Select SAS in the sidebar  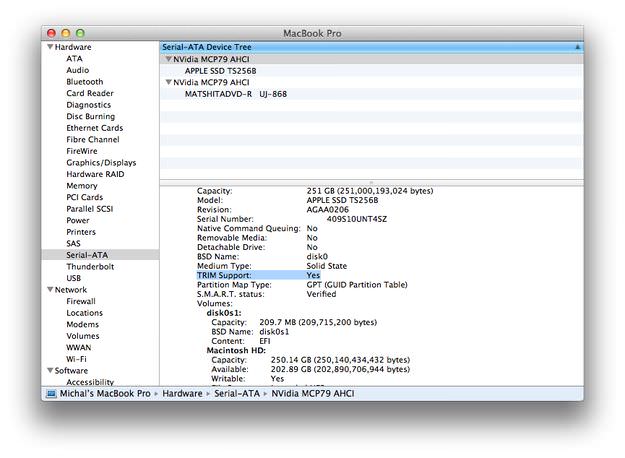click(73, 244)
